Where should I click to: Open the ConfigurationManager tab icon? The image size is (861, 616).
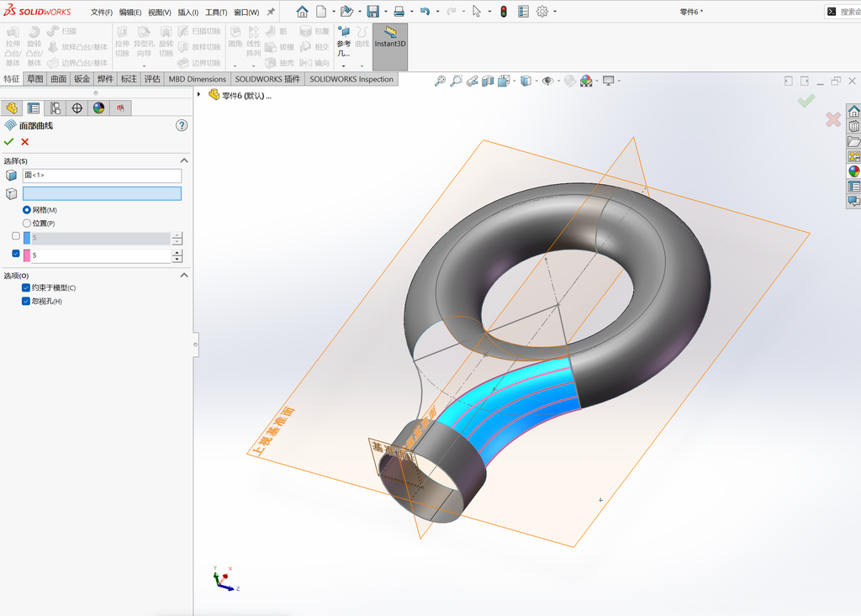pos(55,108)
